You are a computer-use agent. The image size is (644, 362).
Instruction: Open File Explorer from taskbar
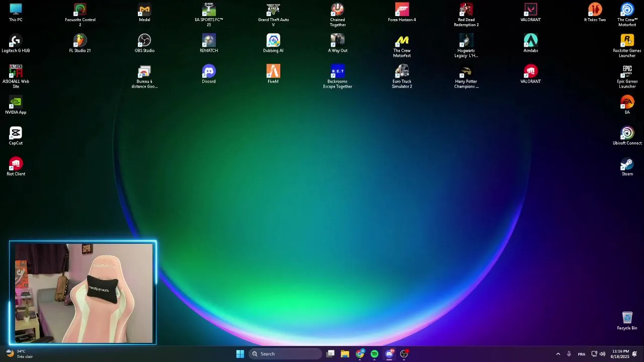click(x=345, y=354)
